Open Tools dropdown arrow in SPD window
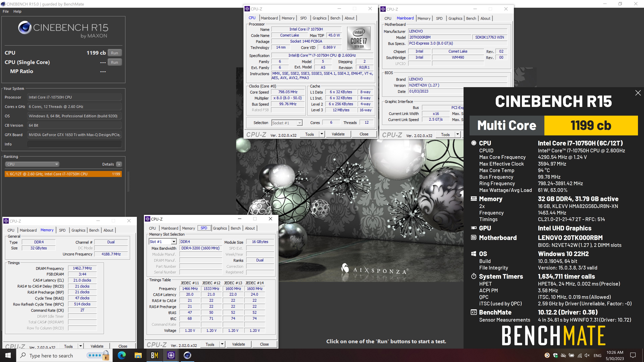This screenshot has width=644, height=362. point(222,344)
